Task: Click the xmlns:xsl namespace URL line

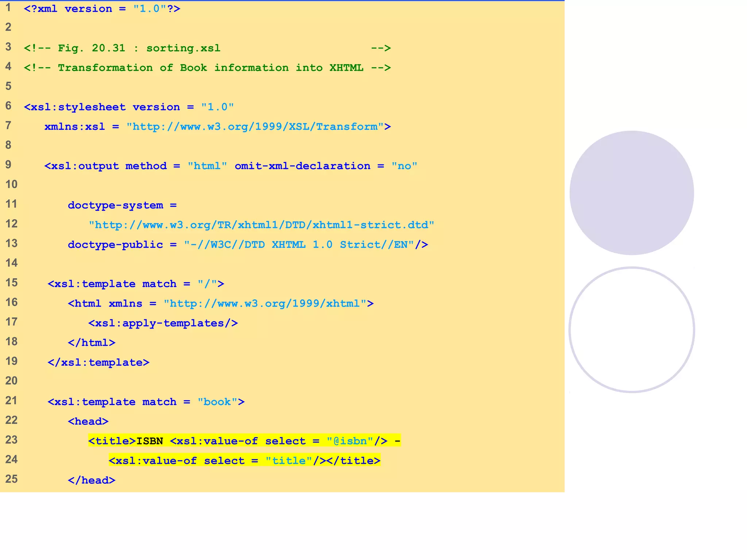Action: 218,127
